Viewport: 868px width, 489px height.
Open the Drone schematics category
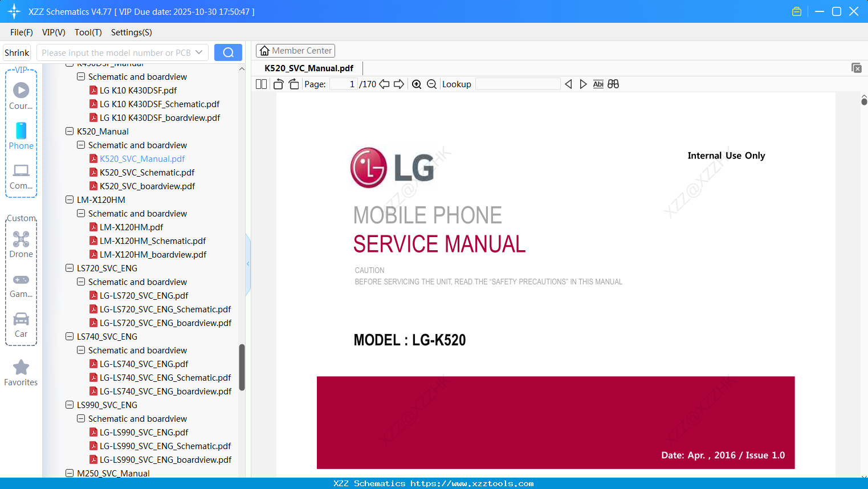(x=21, y=239)
